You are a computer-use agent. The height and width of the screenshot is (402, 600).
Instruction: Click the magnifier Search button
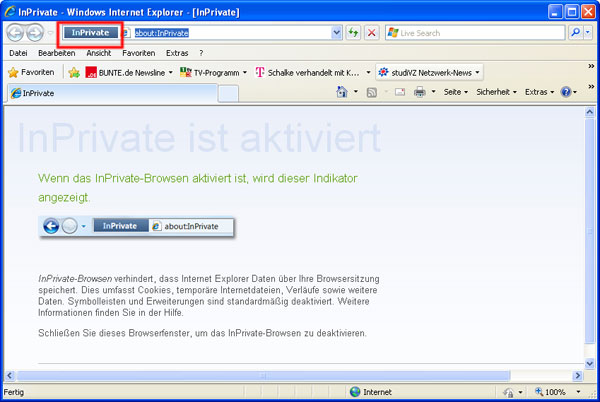click(576, 33)
